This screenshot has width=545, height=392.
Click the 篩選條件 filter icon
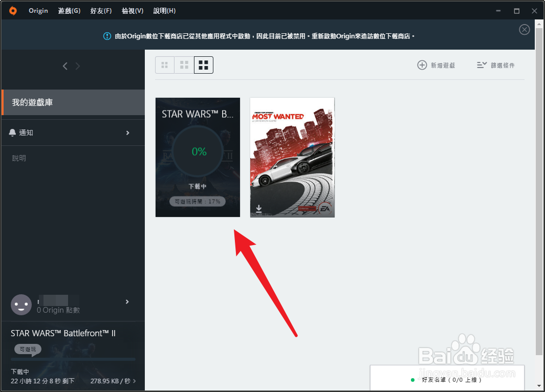click(x=482, y=65)
